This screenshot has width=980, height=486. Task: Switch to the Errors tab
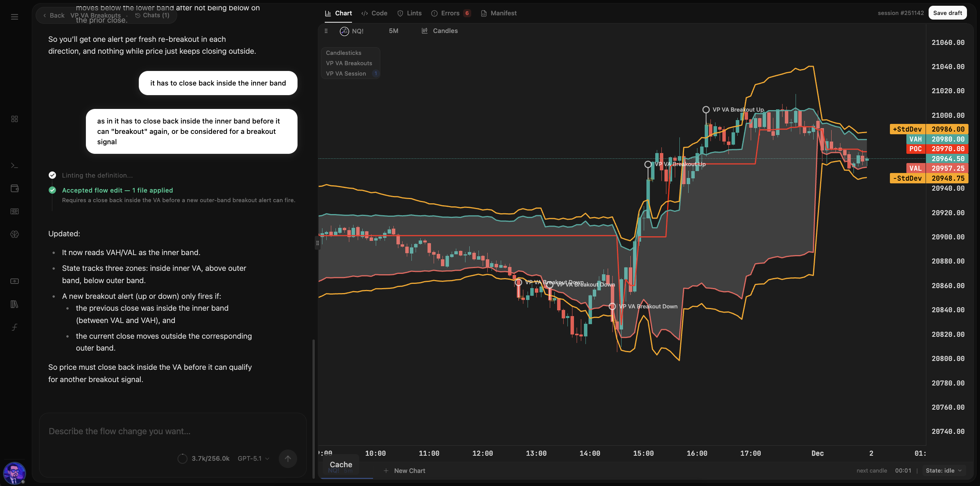(x=451, y=13)
